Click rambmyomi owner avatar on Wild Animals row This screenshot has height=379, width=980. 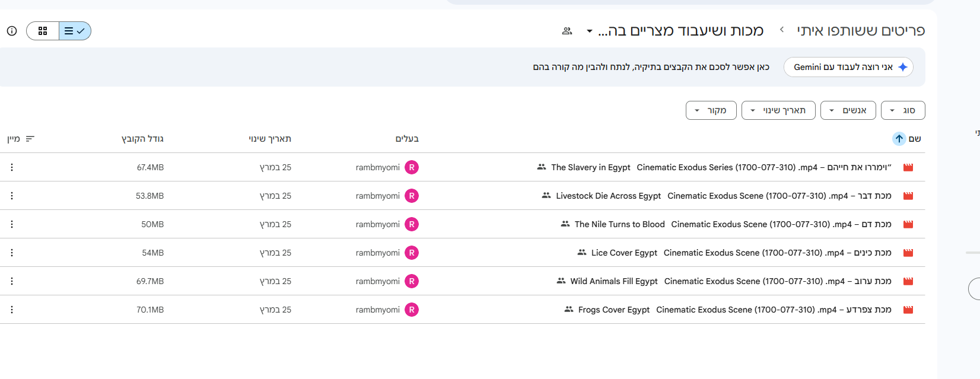click(412, 281)
